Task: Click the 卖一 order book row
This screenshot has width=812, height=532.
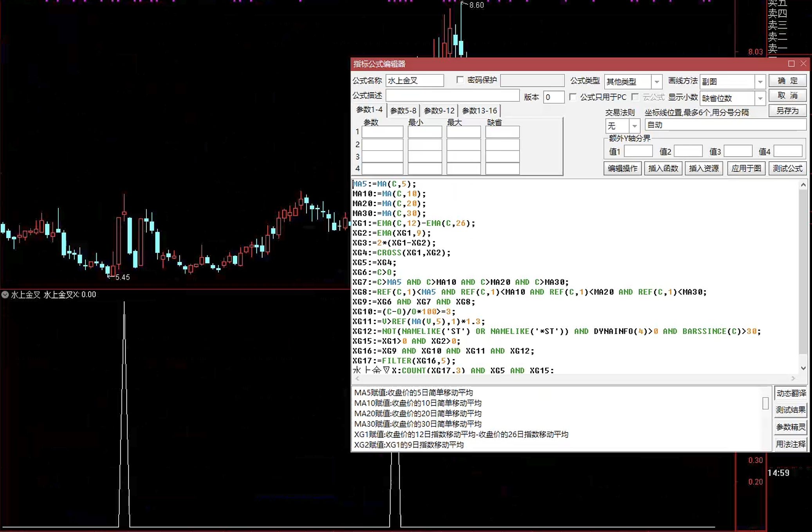Action: [778, 48]
